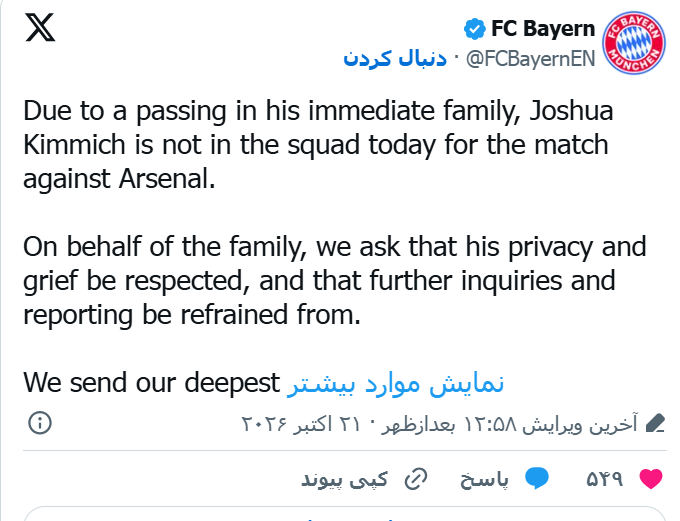
Task: Click the reply speech bubble icon
Action: coord(537,478)
